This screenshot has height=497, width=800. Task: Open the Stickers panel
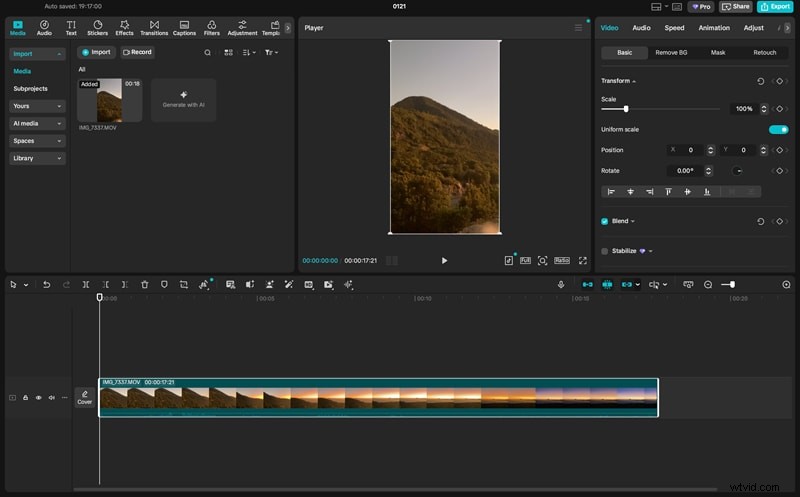pyautogui.click(x=98, y=27)
